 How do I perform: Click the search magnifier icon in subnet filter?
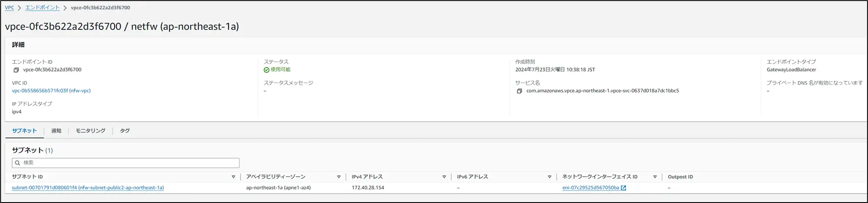[x=18, y=163]
